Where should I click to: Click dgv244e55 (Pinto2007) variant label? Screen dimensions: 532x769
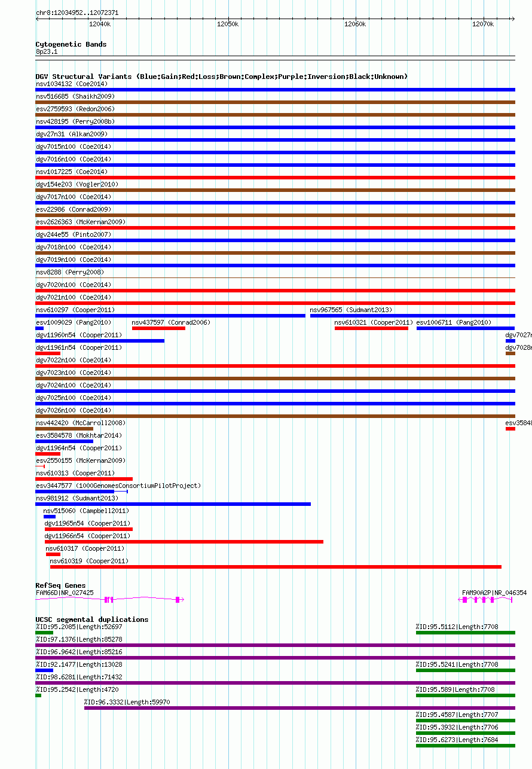pos(74,234)
